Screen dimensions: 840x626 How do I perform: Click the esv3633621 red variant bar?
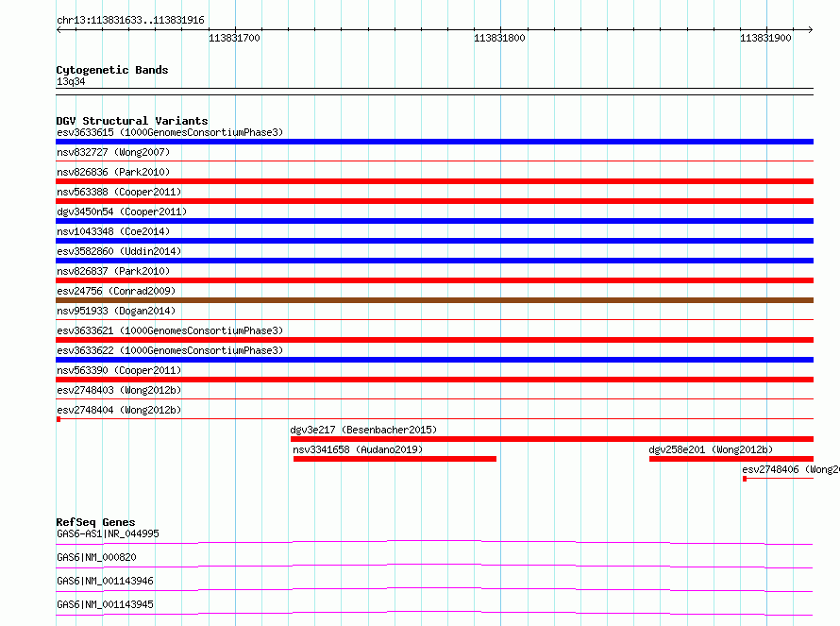coord(434,340)
